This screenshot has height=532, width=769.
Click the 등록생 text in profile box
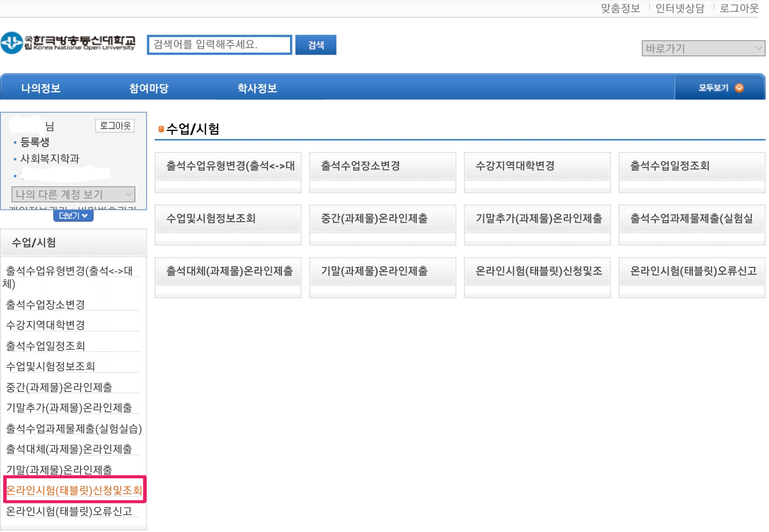35,142
